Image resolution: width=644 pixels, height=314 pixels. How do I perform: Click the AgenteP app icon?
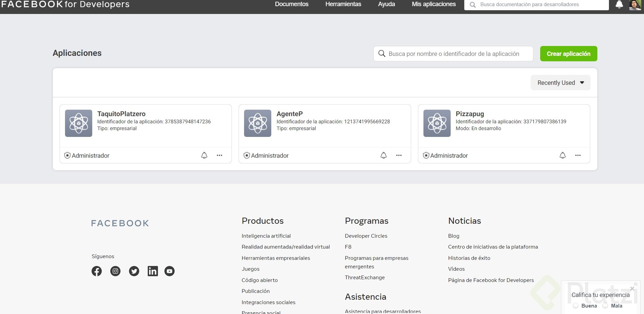pos(258,123)
